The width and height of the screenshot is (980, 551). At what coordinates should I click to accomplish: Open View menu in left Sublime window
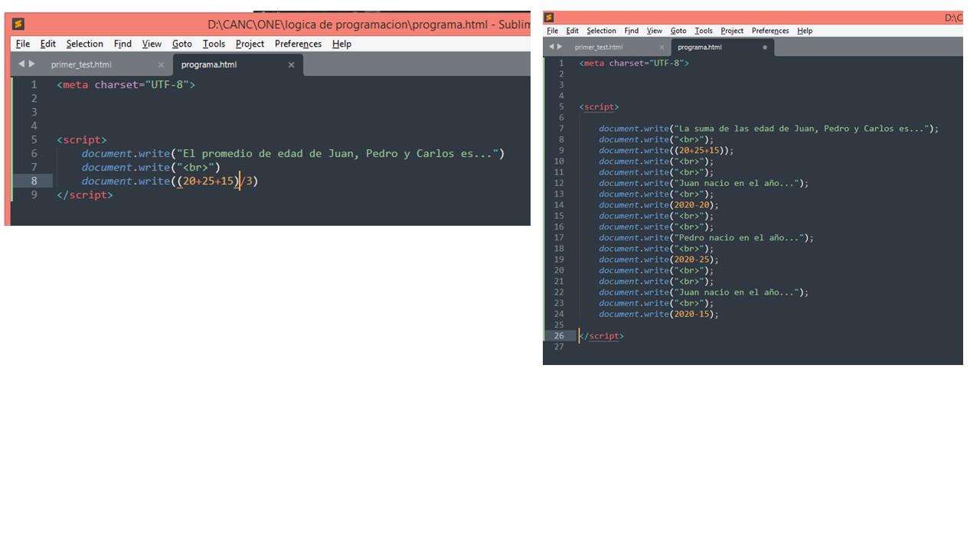click(x=152, y=44)
